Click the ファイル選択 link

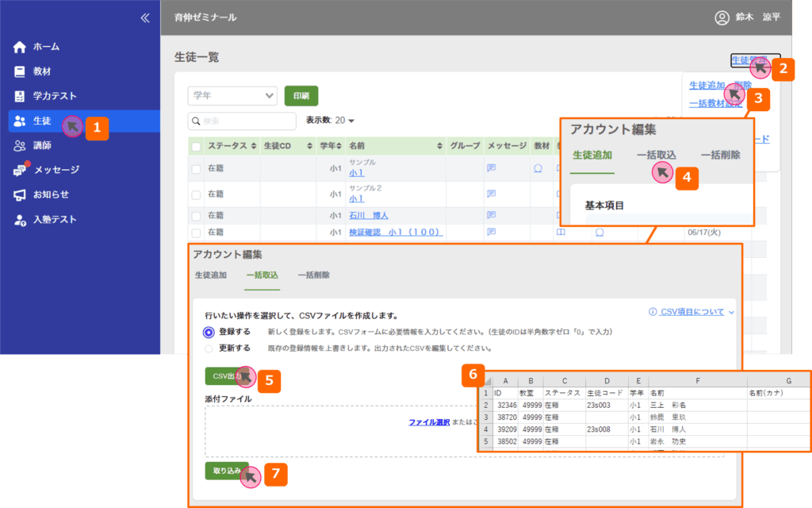click(x=429, y=422)
